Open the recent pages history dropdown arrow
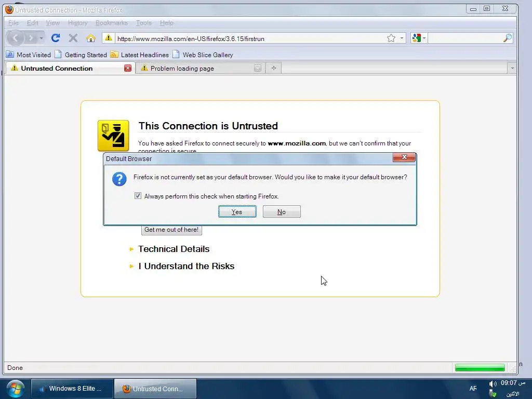 point(41,38)
